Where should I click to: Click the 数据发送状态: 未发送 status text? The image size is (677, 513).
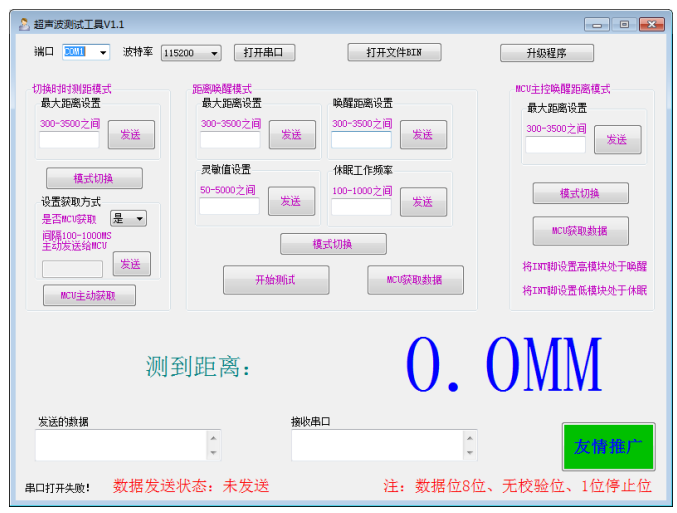(x=191, y=486)
